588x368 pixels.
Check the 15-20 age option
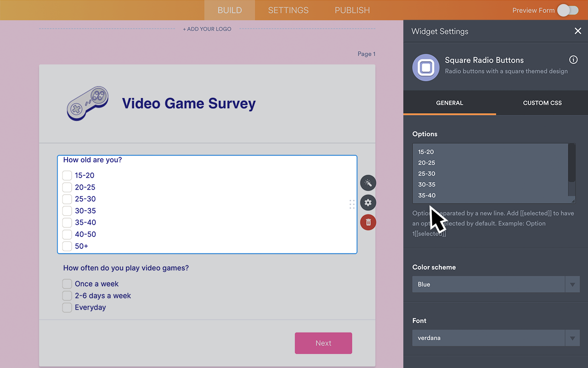(67, 175)
